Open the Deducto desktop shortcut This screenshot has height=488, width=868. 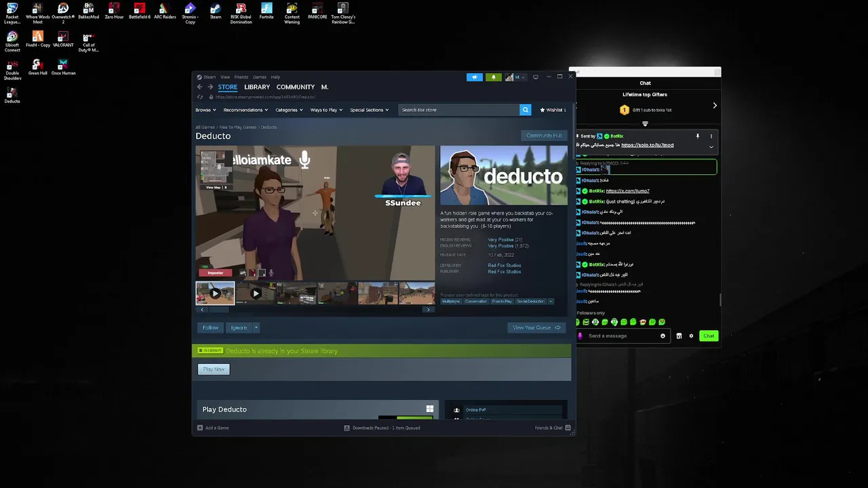coord(12,95)
